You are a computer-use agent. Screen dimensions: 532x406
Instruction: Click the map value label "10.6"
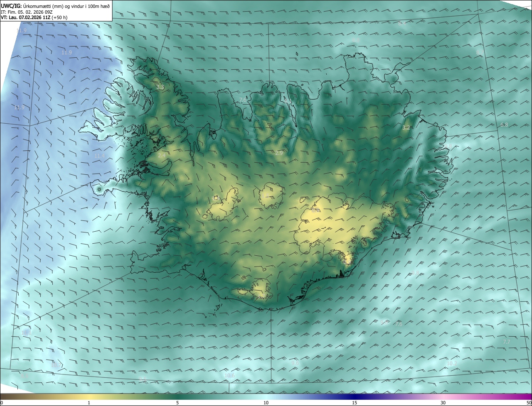pos(229,375)
